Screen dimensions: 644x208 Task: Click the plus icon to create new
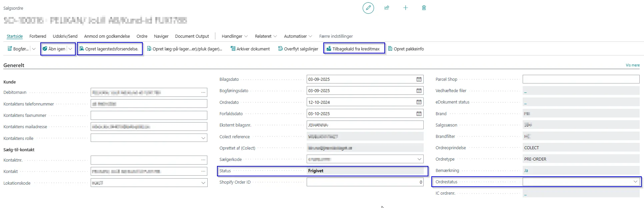(405, 8)
